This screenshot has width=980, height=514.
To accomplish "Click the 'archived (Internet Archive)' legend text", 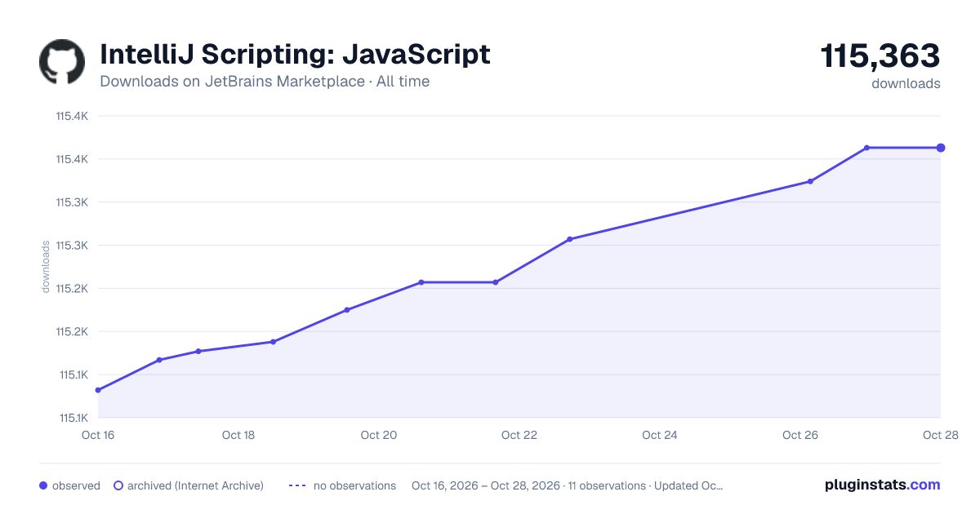I will [x=195, y=485].
